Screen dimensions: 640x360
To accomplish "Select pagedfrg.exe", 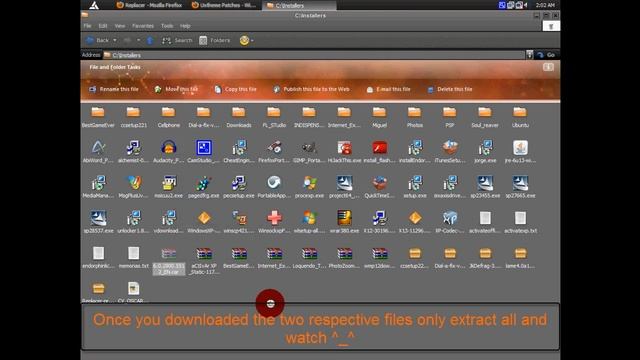I will 204,187.
